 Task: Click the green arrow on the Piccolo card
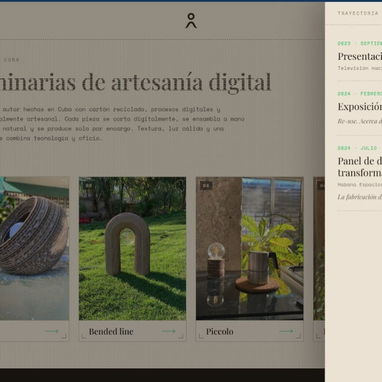286,331
